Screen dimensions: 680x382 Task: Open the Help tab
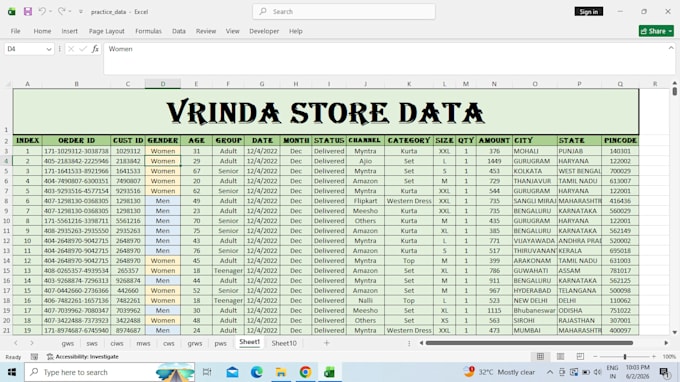(296, 31)
